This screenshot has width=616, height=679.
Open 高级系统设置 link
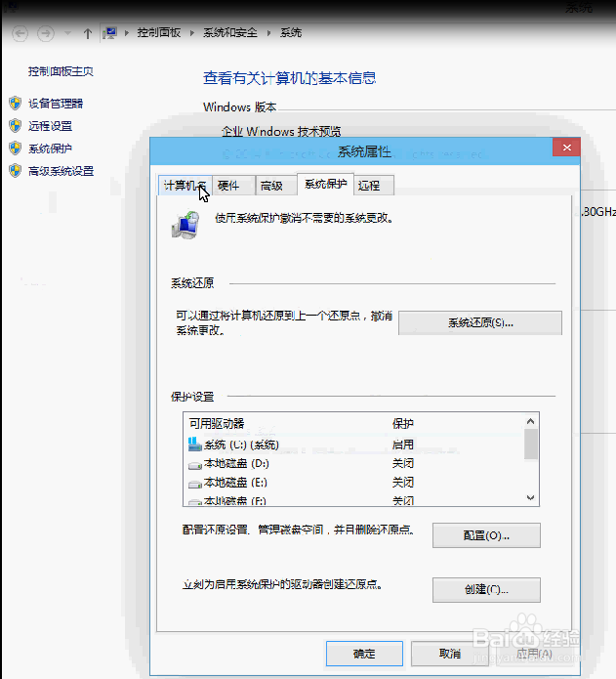(x=61, y=171)
